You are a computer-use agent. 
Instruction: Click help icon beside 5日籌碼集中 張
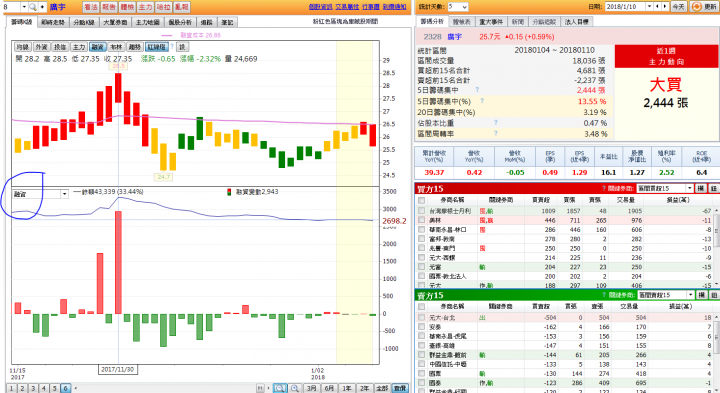[477, 90]
